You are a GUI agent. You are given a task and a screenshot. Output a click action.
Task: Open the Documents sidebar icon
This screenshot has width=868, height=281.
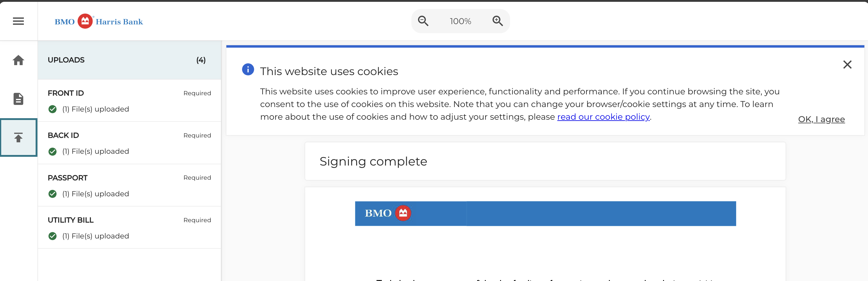18,99
